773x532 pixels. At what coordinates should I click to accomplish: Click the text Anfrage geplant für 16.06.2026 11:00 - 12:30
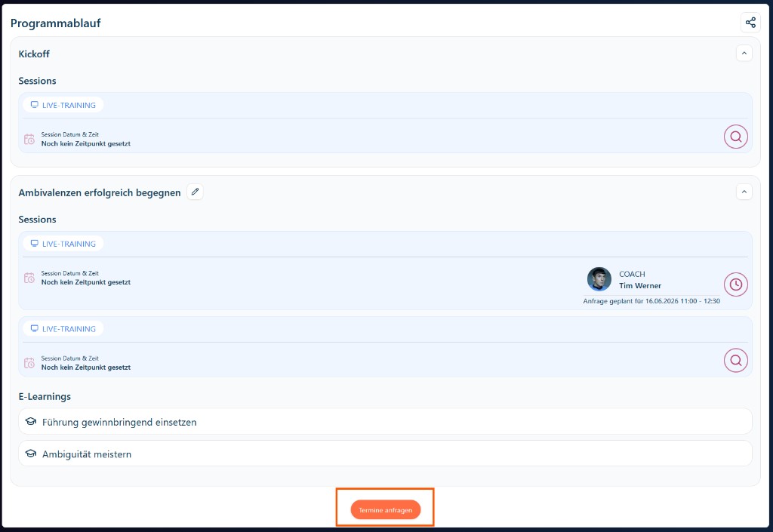point(651,301)
